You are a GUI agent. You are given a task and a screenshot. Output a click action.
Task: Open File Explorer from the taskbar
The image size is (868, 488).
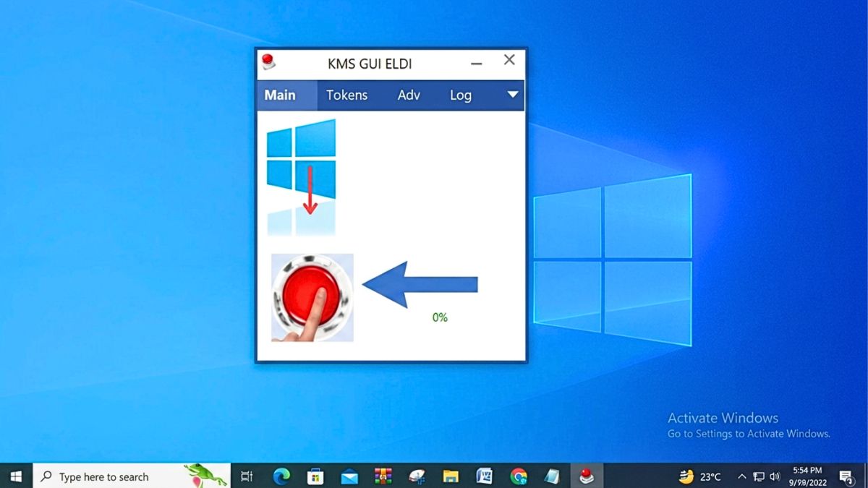tap(451, 476)
